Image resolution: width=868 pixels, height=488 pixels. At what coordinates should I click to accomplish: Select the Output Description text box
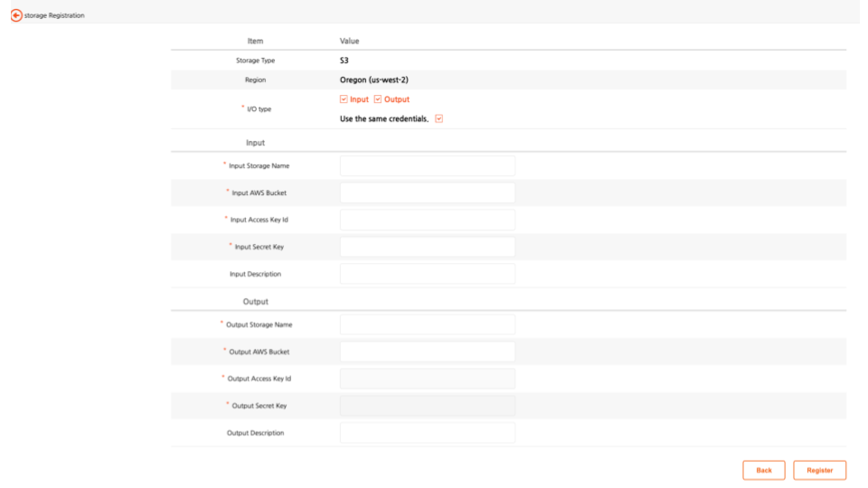coord(427,433)
